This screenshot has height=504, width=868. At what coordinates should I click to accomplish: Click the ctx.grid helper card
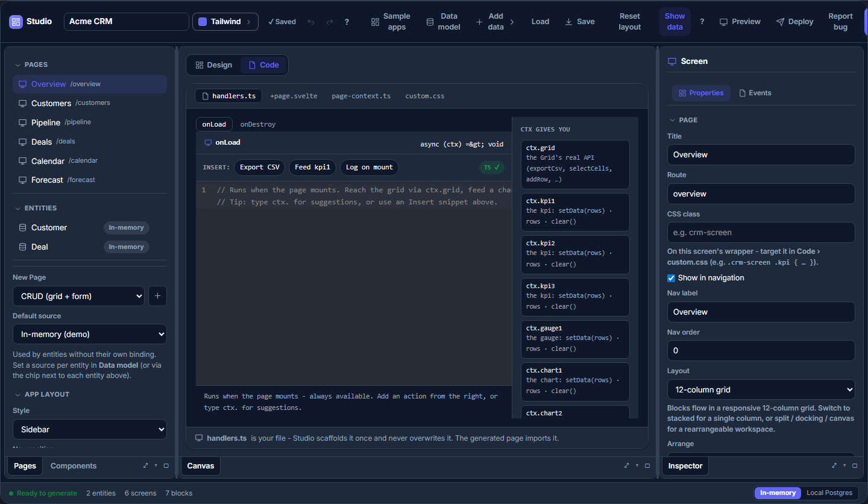(575, 165)
